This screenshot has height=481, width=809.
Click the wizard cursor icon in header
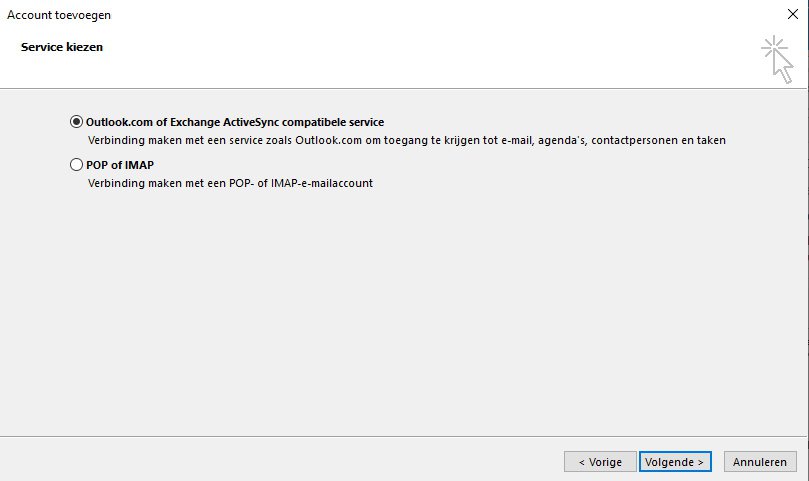pos(777,58)
